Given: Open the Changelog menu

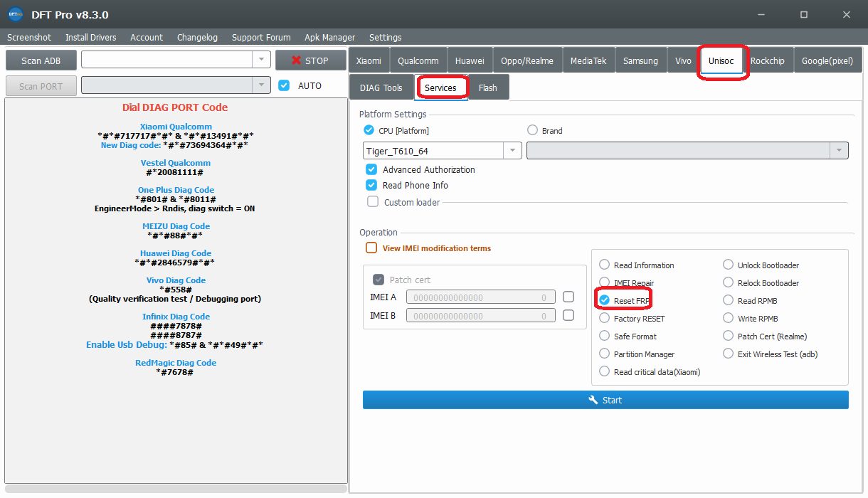Looking at the screenshot, I should [197, 37].
